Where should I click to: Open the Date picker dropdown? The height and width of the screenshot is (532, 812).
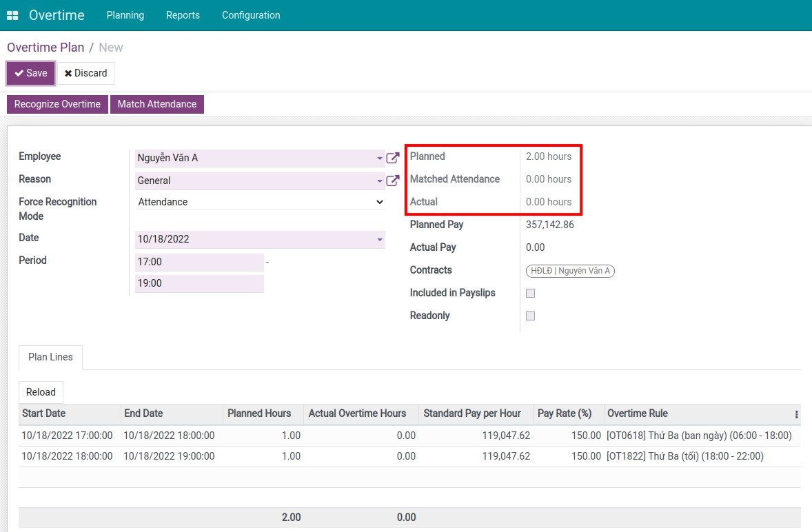pos(378,240)
